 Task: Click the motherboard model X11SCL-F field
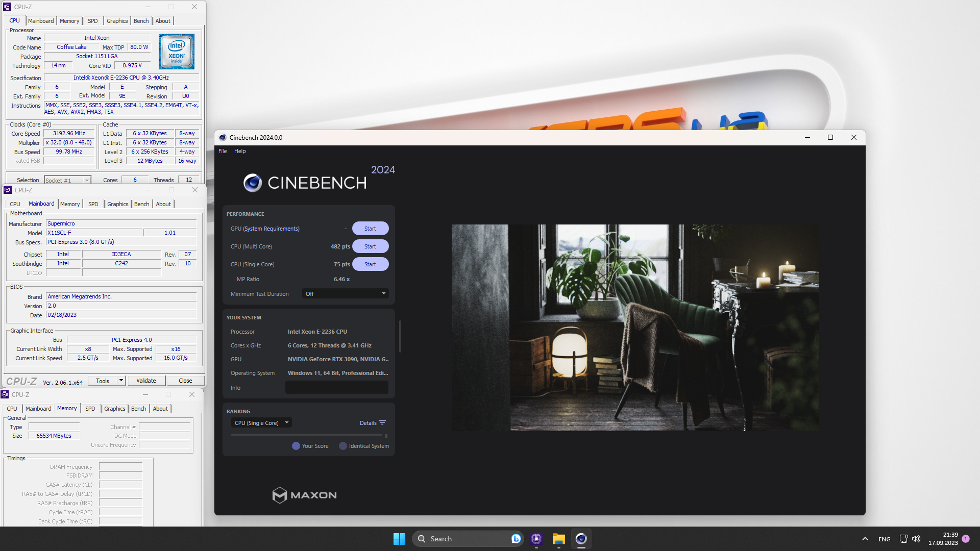pyautogui.click(x=94, y=233)
